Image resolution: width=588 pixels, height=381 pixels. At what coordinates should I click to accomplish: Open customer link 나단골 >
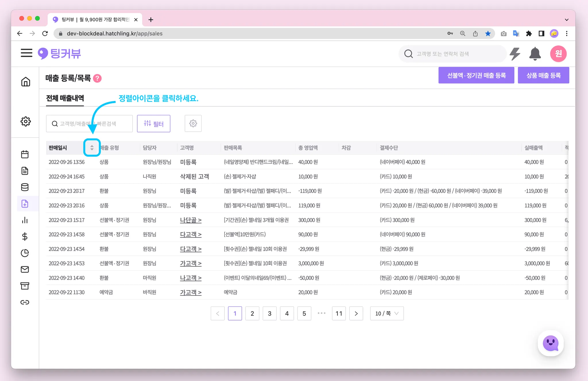191,220
